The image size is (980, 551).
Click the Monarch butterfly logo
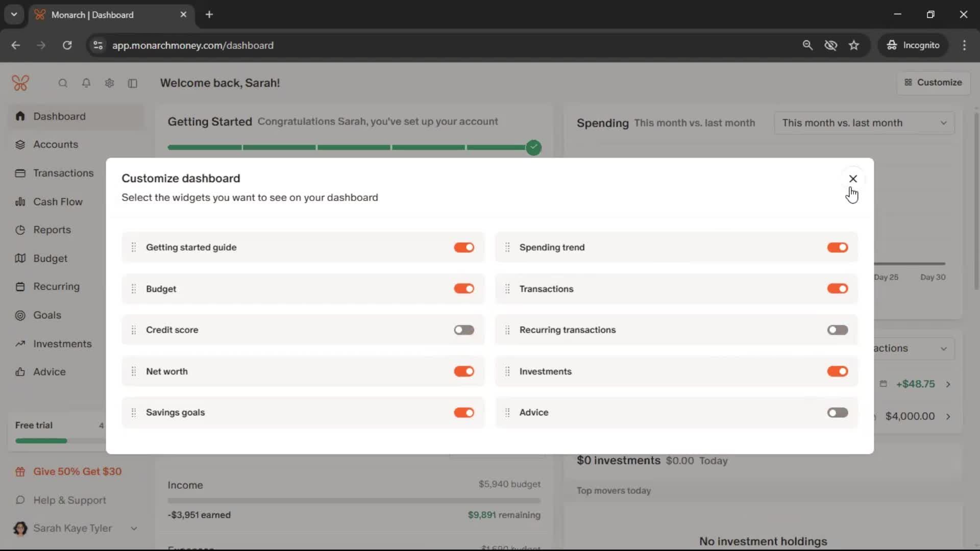tap(20, 83)
